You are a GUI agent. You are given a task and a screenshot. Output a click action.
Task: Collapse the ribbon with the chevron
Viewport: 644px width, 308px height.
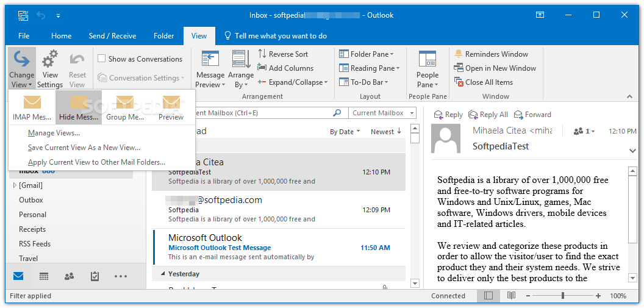coord(629,96)
